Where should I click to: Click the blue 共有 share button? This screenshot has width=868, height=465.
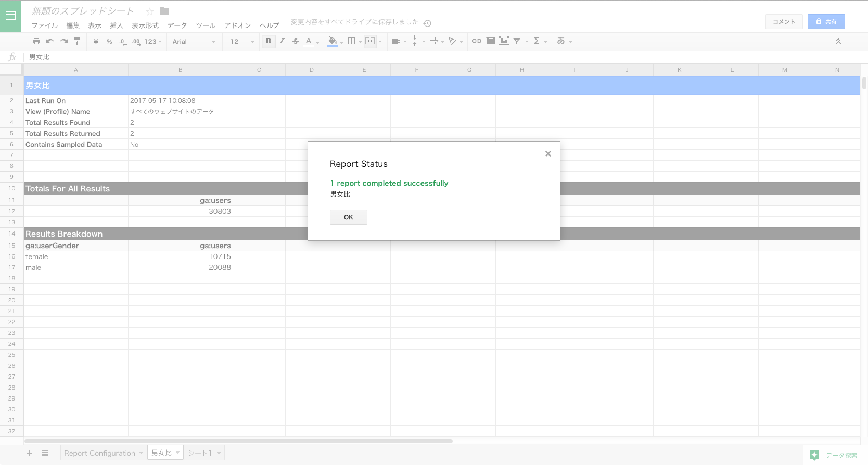coord(826,21)
